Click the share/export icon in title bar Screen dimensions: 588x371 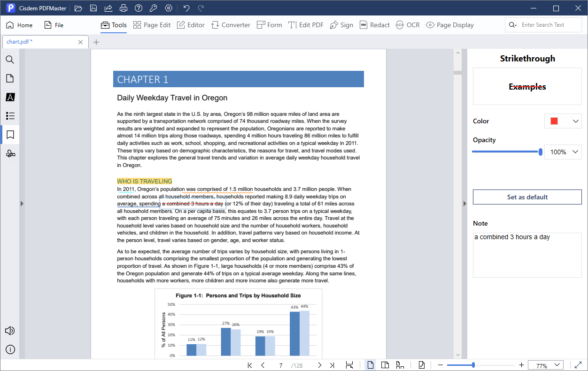[x=108, y=8]
